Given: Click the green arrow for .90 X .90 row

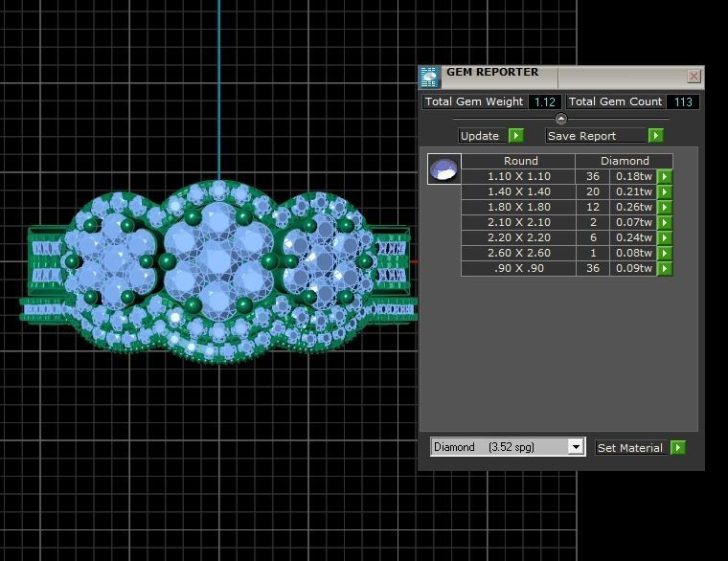Looking at the screenshot, I should point(665,268).
